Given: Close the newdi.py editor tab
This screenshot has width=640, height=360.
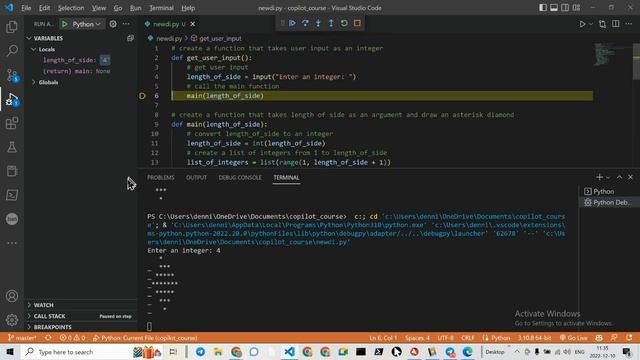Looking at the screenshot, I should (193, 24).
